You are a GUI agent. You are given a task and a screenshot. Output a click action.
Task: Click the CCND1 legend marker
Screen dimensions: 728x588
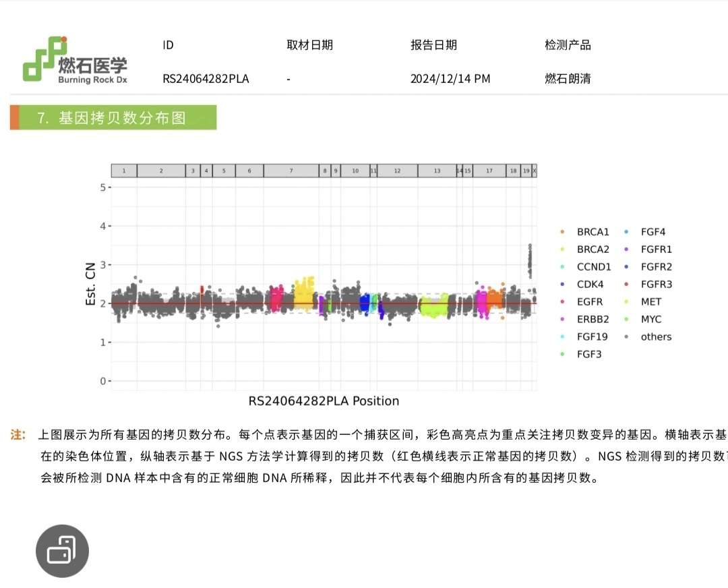tap(562, 266)
